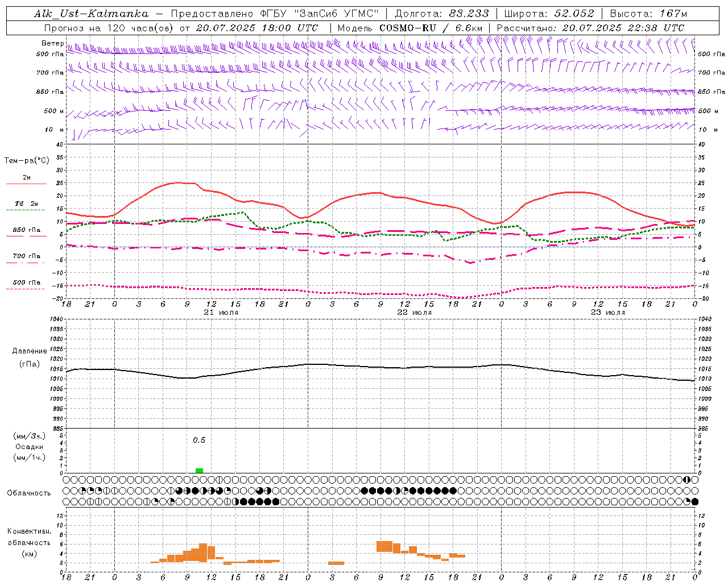
Task: Select the longitude value 83.233
Action: click(469, 14)
